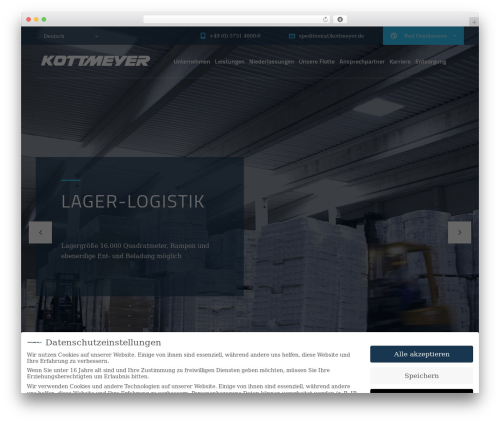Open the Deutsch language dropdown
The width and height of the screenshot is (500, 423).
(x=71, y=36)
